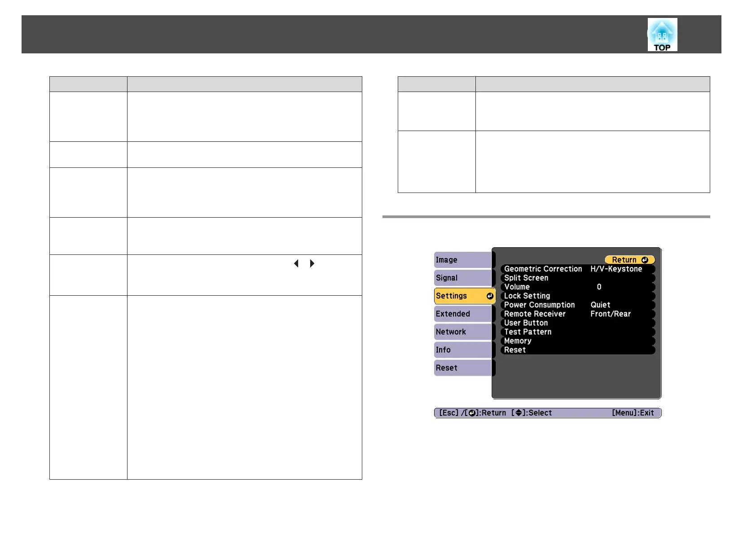Select Geometric Correction menu item
Viewport: 756px width, 534px height.
pyautogui.click(x=578, y=269)
